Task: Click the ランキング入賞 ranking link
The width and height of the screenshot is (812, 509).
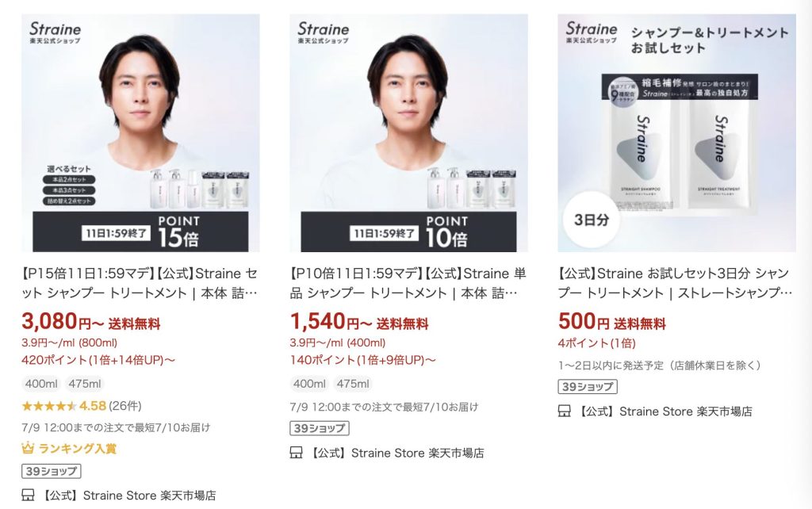Action: pos(78,449)
